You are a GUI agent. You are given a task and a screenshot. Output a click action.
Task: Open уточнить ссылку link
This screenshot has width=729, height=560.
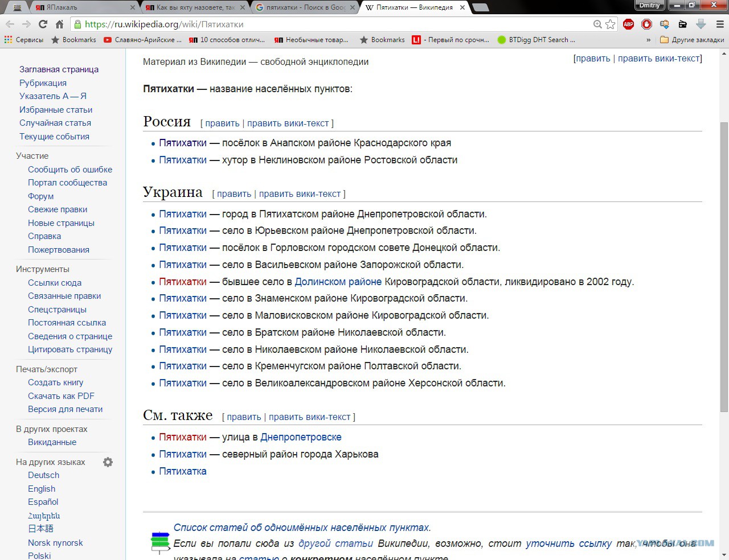(x=568, y=544)
